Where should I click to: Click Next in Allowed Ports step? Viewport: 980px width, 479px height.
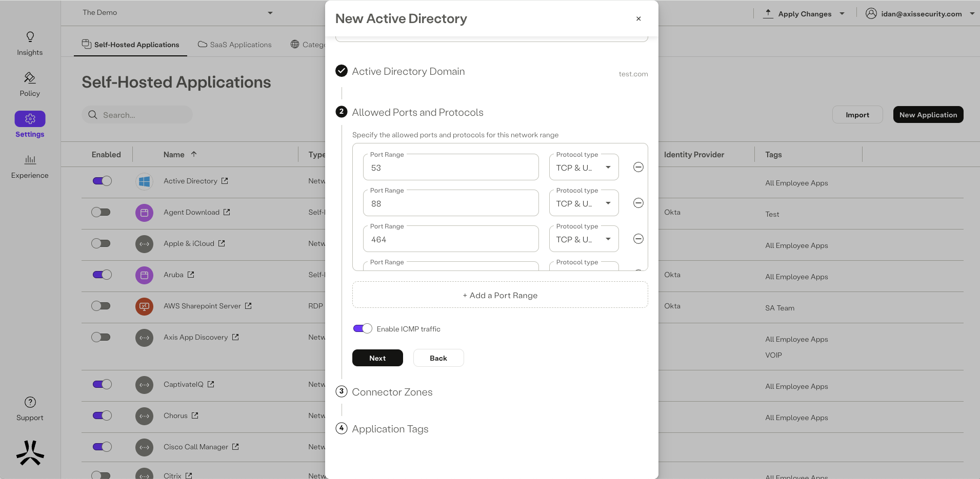tap(377, 358)
